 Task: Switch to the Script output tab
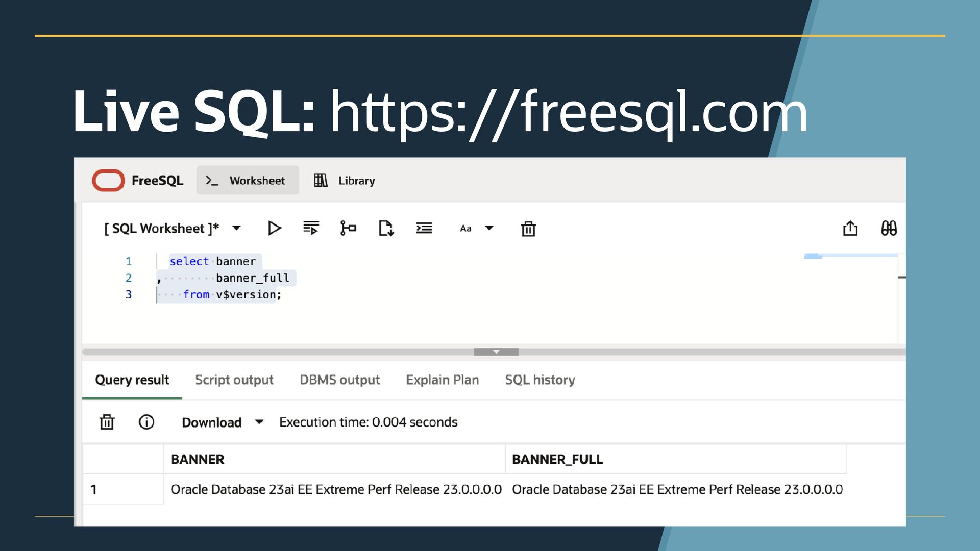(x=234, y=380)
